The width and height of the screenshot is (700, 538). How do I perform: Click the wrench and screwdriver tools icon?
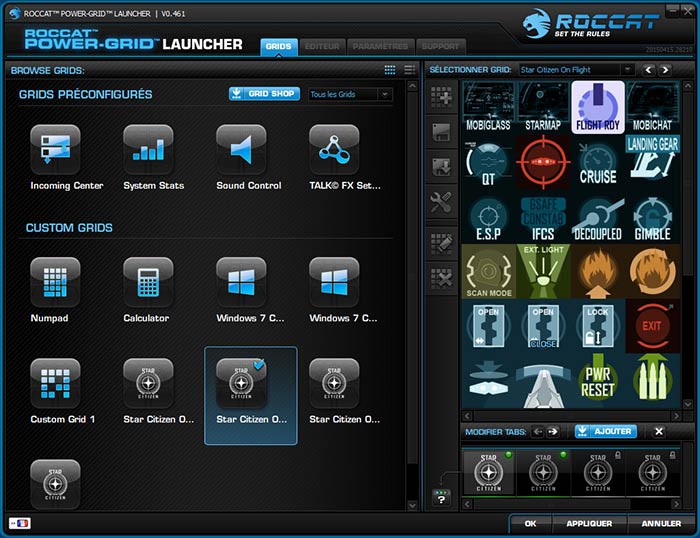click(442, 203)
